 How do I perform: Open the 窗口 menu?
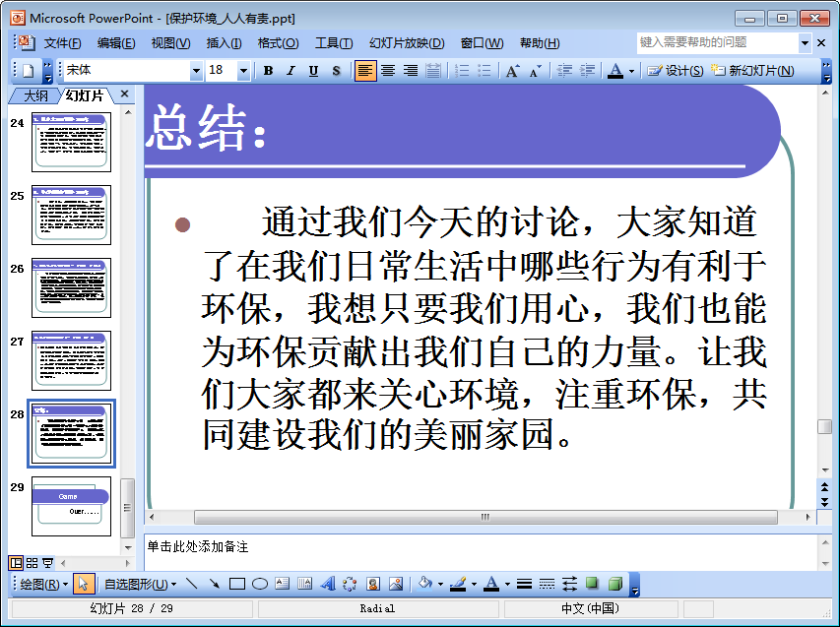point(483,43)
